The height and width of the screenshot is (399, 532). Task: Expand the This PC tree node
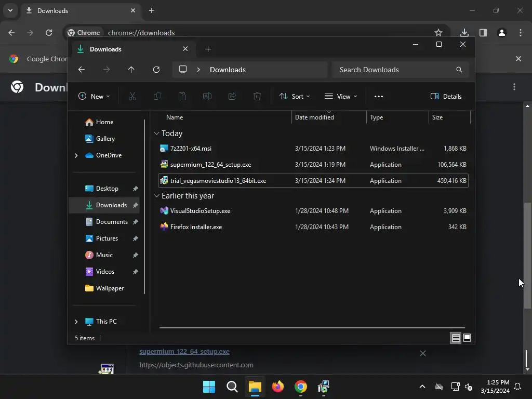pyautogui.click(x=76, y=322)
